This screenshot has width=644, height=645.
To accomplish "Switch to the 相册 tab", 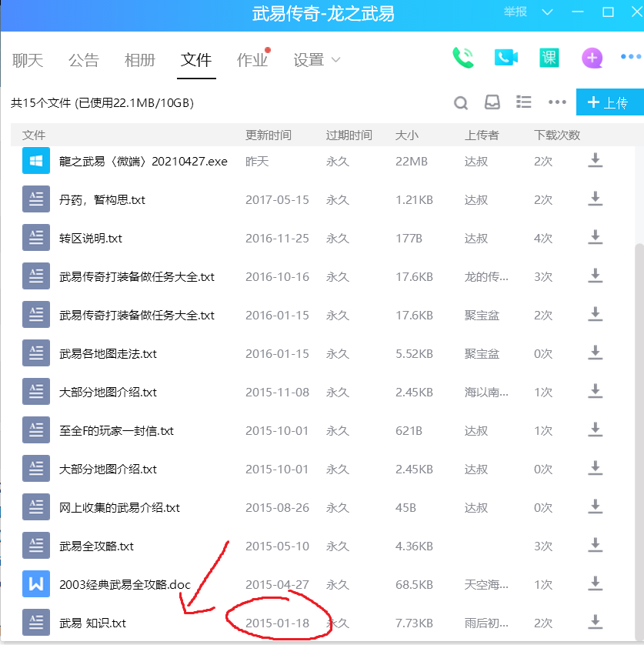I will (140, 60).
